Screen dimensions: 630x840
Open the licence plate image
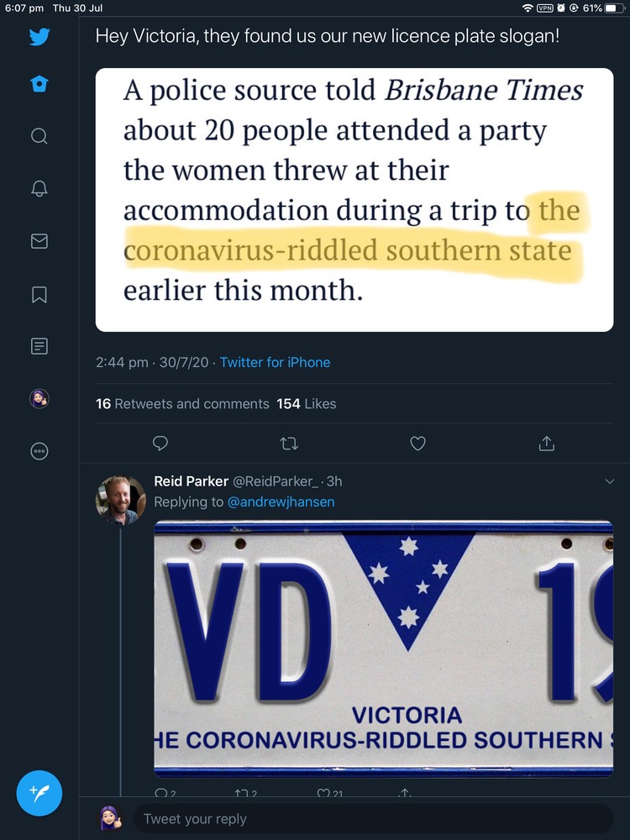point(384,648)
